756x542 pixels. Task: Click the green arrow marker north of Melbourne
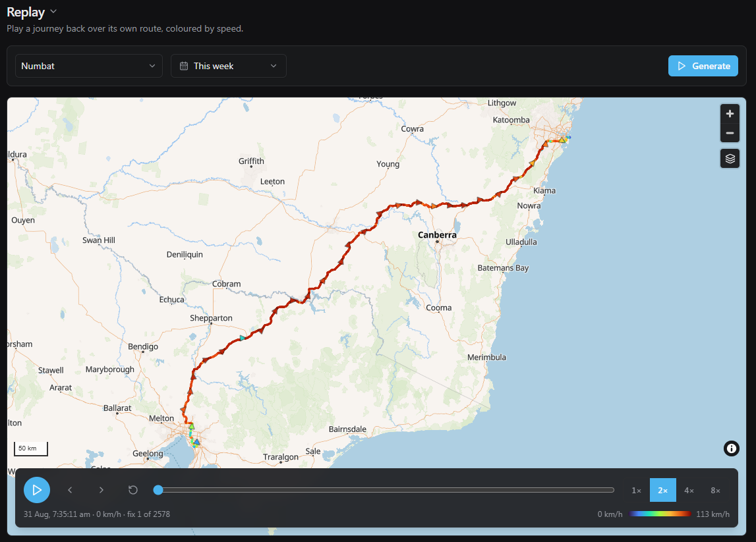click(x=191, y=426)
